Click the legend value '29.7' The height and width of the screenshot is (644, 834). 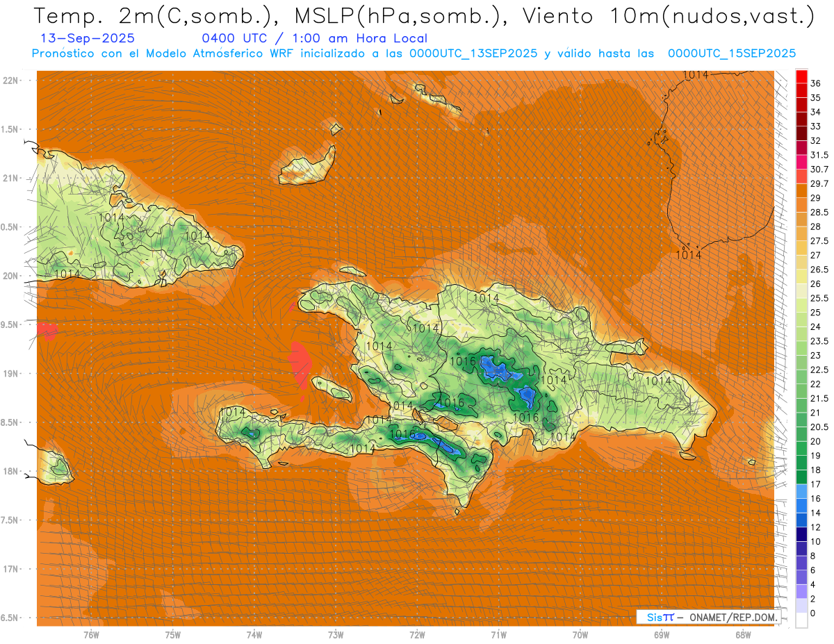[819, 183]
